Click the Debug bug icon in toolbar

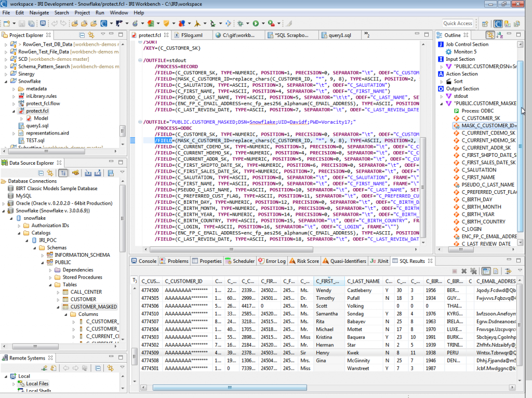click(x=240, y=23)
